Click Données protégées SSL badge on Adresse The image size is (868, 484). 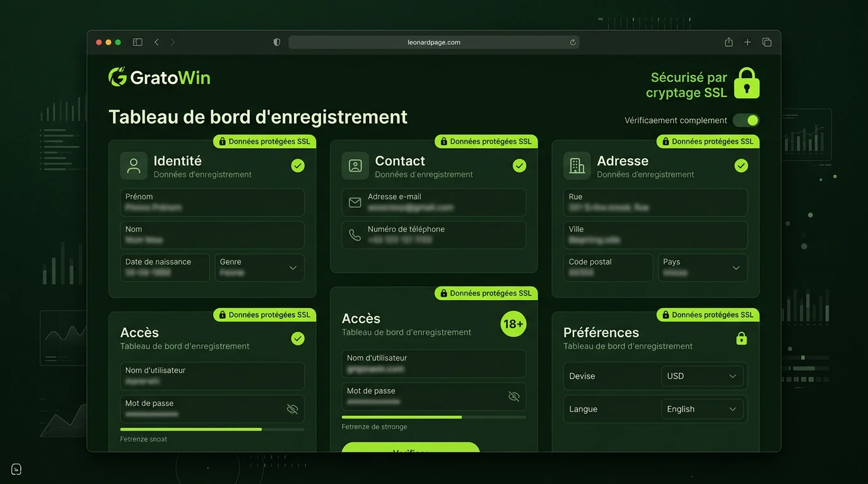(x=708, y=142)
